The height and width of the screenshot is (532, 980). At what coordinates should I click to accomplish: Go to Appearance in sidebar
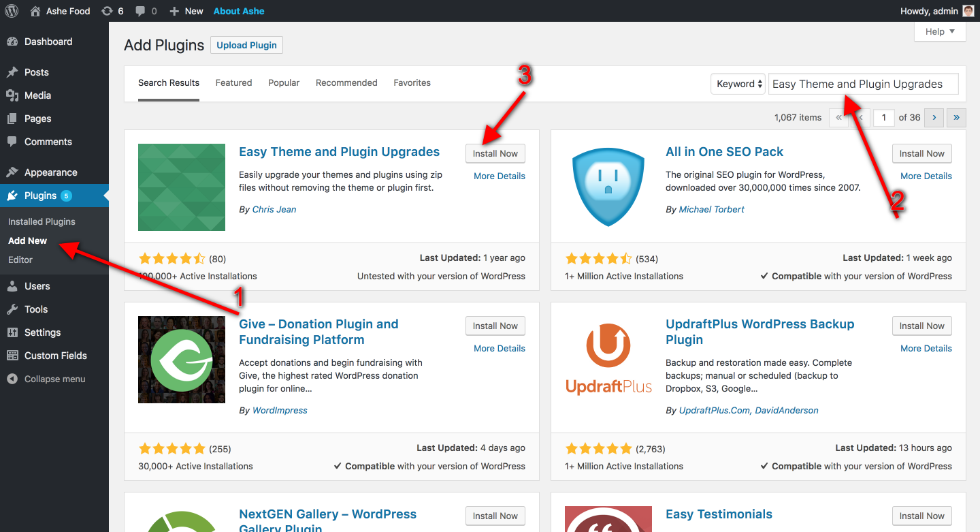click(x=50, y=172)
